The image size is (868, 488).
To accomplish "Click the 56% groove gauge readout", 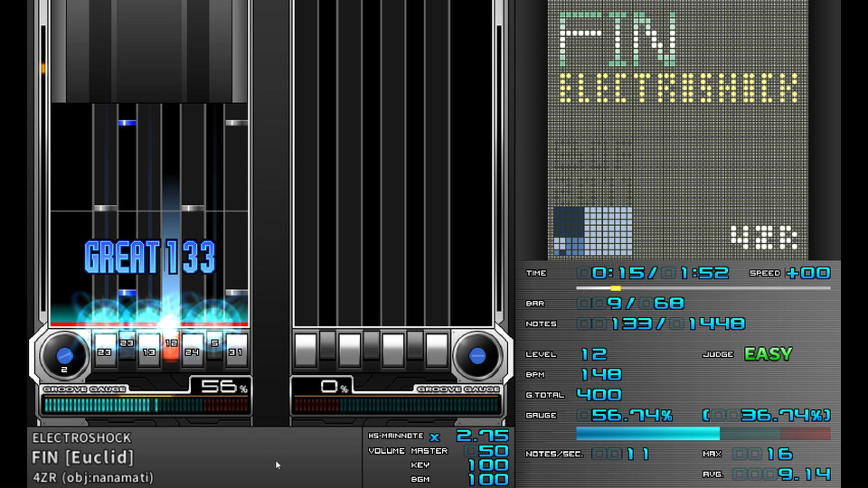I will tap(223, 387).
